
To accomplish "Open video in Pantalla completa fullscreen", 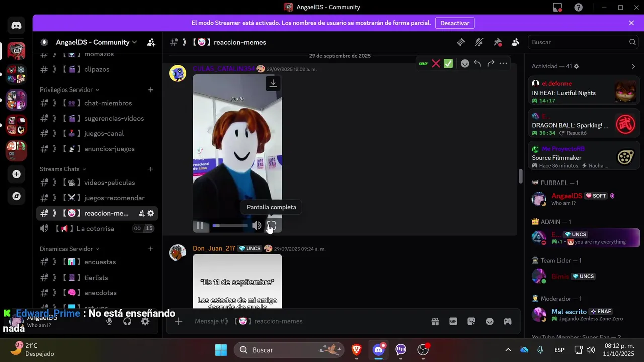I will pyautogui.click(x=271, y=226).
